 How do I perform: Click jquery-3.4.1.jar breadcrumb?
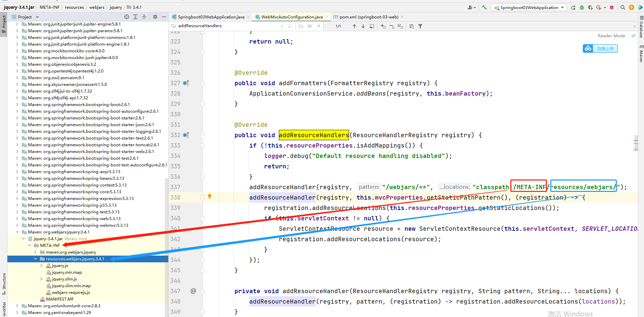click(x=19, y=7)
